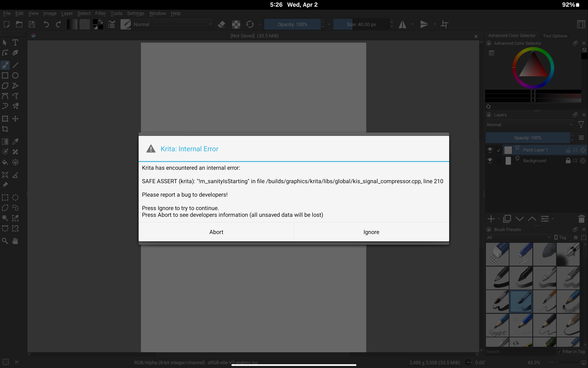The width and height of the screenshot is (588, 368).
Task: Open the All tag dropdown in Brush Presets
Action: 518,237
